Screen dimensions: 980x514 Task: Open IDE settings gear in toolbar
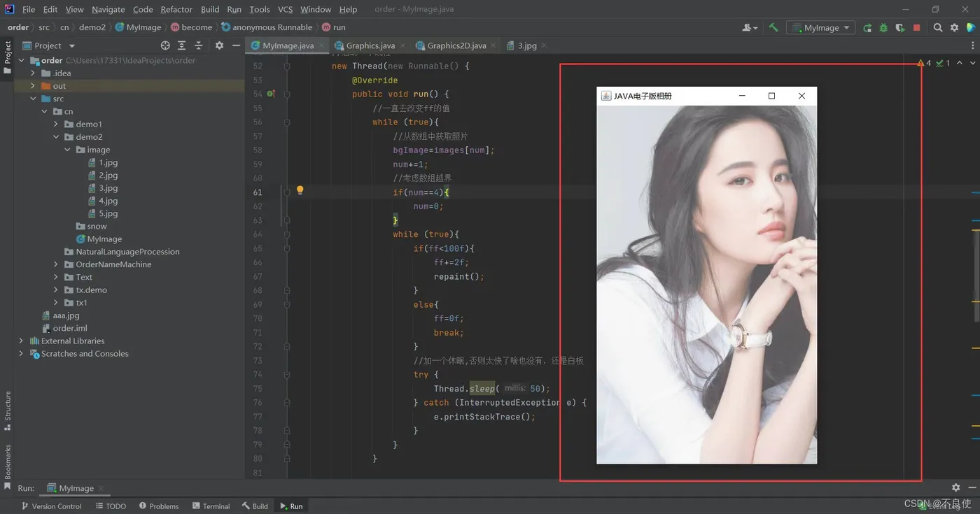(955, 27)
